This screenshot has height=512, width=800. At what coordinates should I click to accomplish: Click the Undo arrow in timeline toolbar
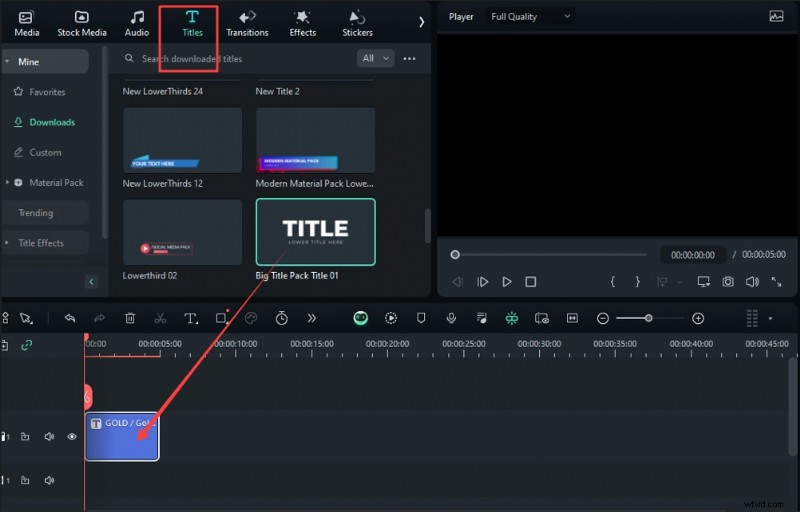pyautogui.click(x=70, y=318)
